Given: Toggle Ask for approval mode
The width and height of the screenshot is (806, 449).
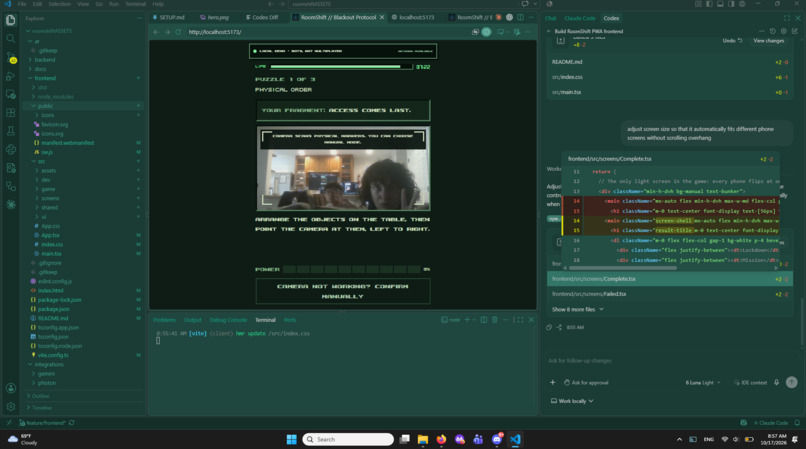Looking at the screenshot, I should [586, 383].
